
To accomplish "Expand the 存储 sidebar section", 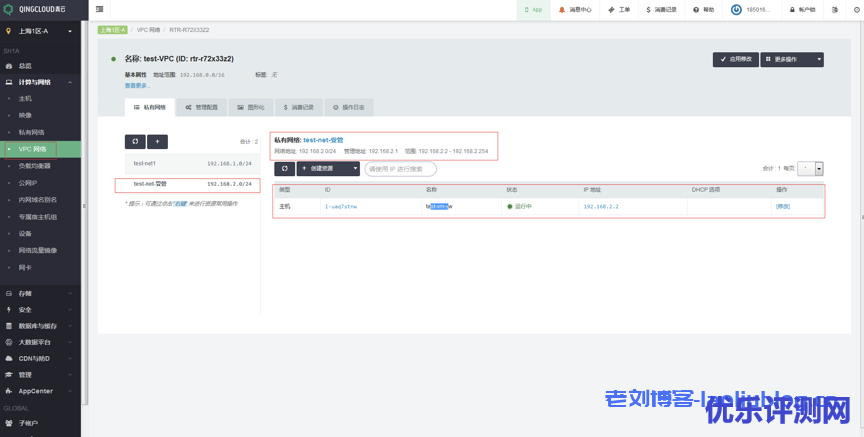I will (40, 294).
